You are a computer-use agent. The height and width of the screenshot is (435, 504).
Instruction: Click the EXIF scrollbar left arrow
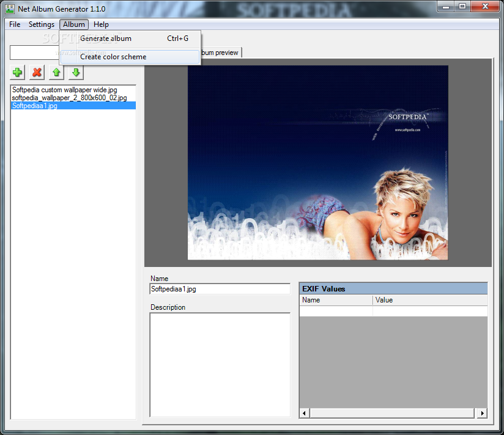coord(305,413)
